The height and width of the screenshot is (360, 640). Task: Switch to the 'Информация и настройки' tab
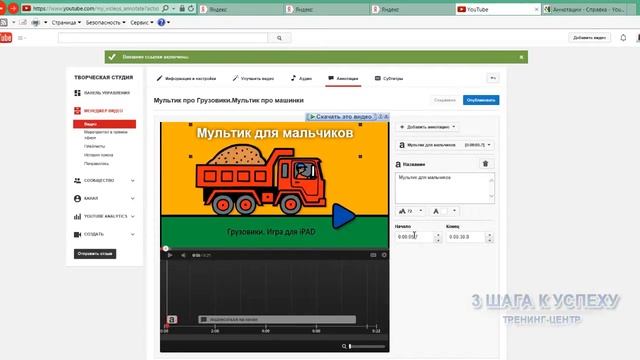(x=187, y=78)
